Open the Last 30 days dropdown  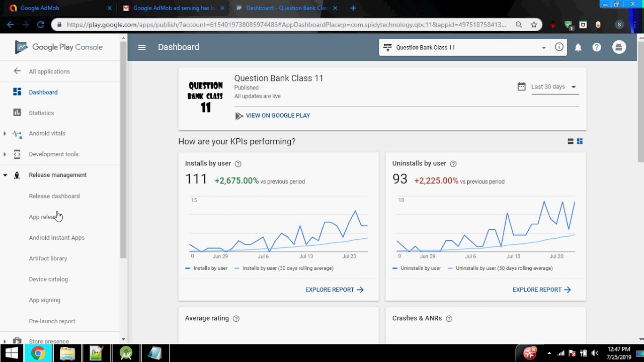pos(554,87)
